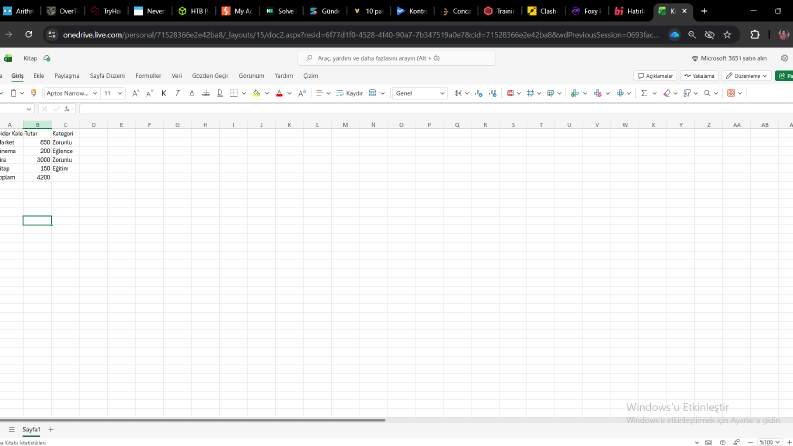
Task: Open the Veri ribbon tab
Action: pos(177,75)
